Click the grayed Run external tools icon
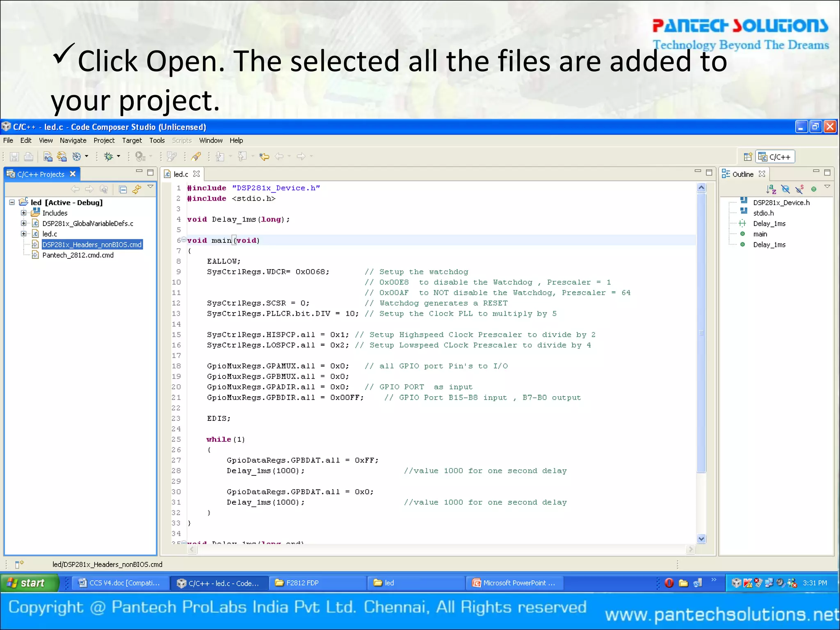Screen dimensions: 840x630 tap(141, 157)
